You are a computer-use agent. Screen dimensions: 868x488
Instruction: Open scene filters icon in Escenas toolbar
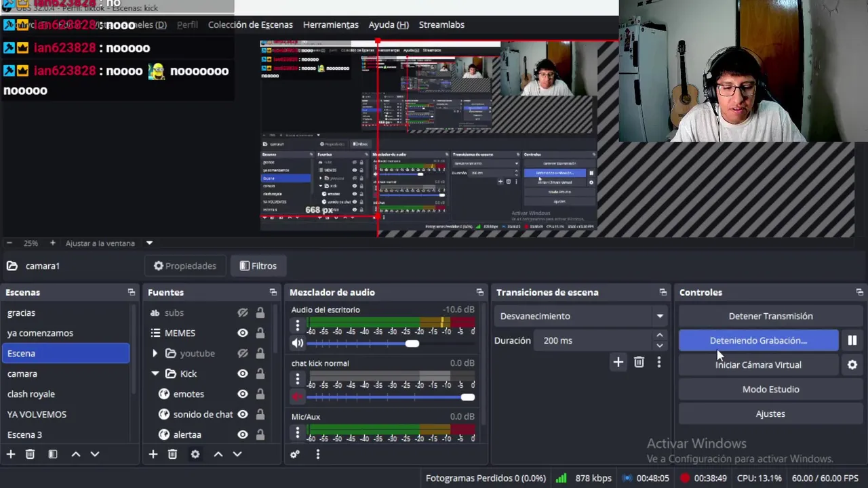[53, 454]
